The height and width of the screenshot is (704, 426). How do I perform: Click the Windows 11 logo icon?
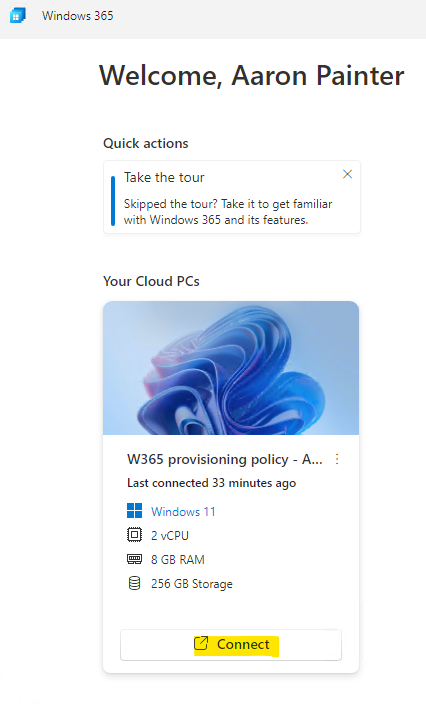tap(135, 511)
